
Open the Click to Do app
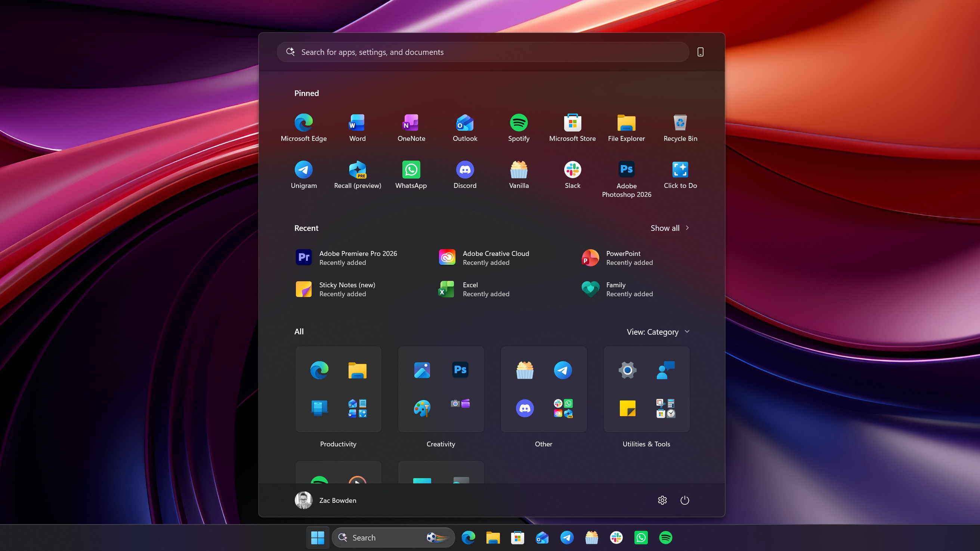(x=680, y=175)
